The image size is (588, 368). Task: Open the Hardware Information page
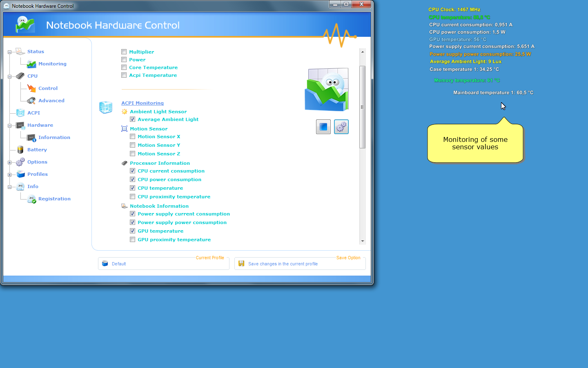(x=54, y=137)
